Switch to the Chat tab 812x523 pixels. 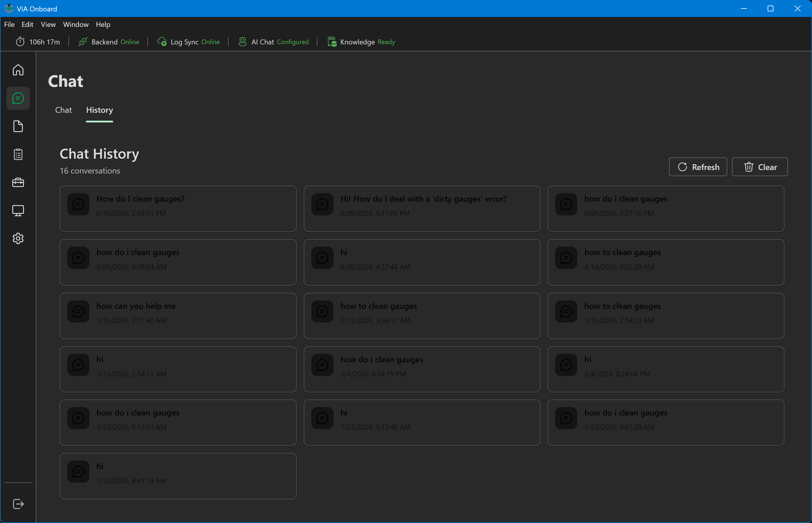click(x=63, y=110)
